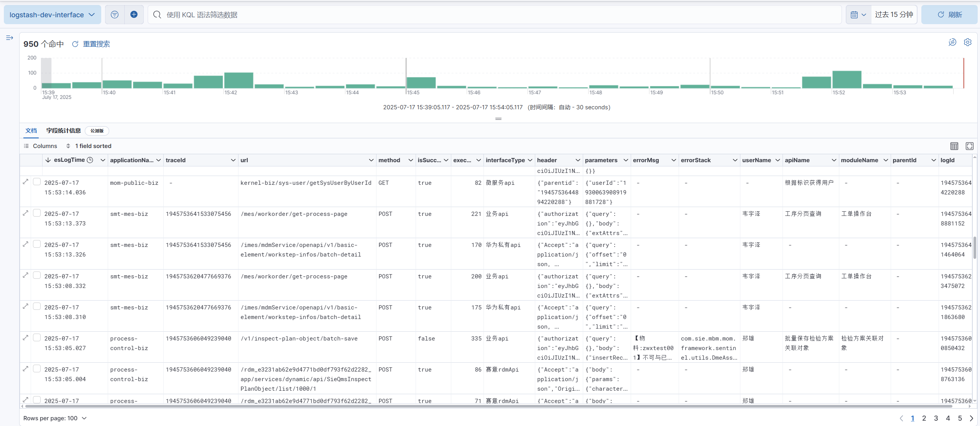The image size is (980, 426).
Task: Enter fullscreen mode for data grid
Action: [969, 146]
